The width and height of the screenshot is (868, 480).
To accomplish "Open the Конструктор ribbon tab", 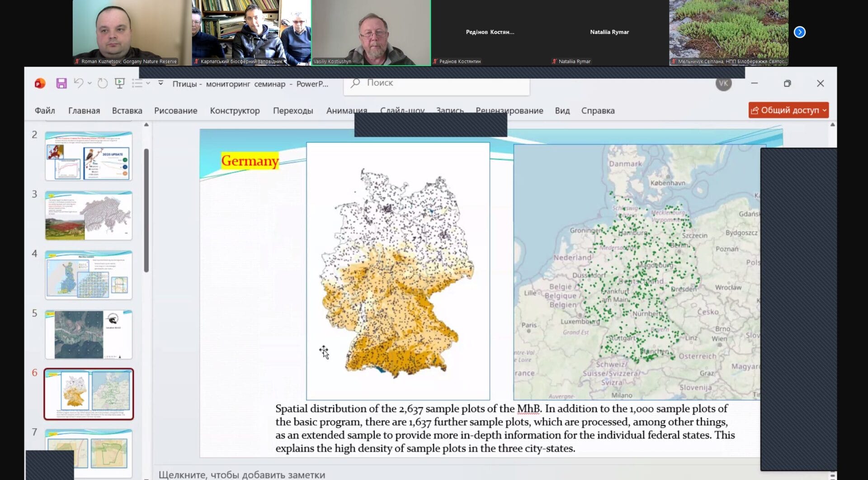I will 235,111.
